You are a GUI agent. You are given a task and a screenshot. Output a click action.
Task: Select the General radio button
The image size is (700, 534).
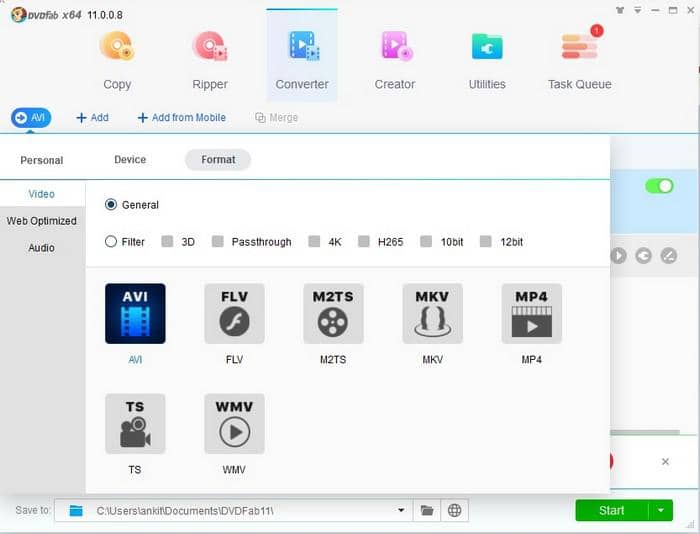coord(111,204)
